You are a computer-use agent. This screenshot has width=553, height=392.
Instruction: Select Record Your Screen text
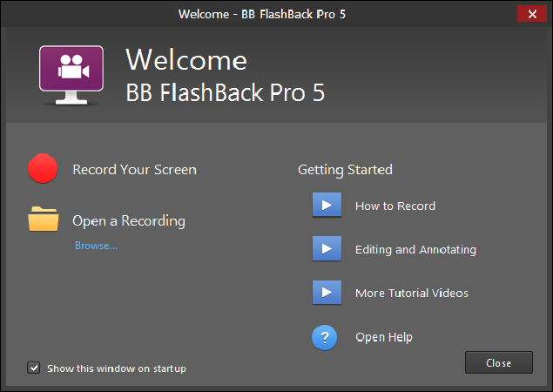coord(134,170)
